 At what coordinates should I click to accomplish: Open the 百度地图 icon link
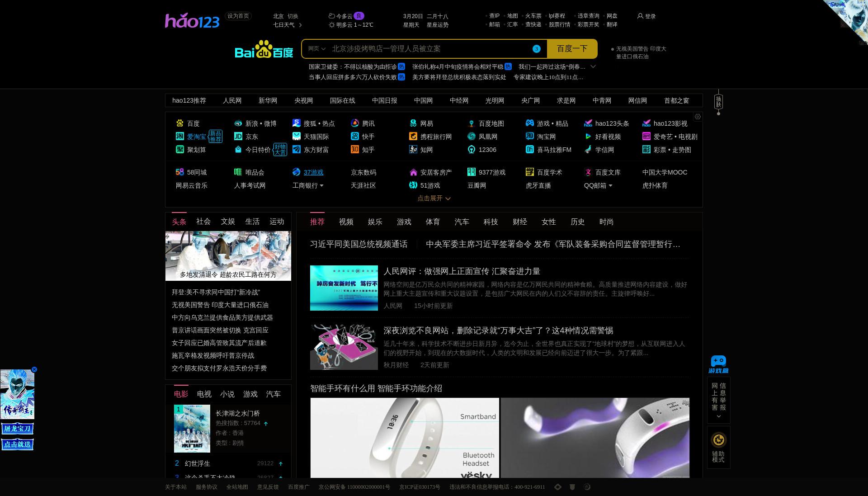[472, 123]
